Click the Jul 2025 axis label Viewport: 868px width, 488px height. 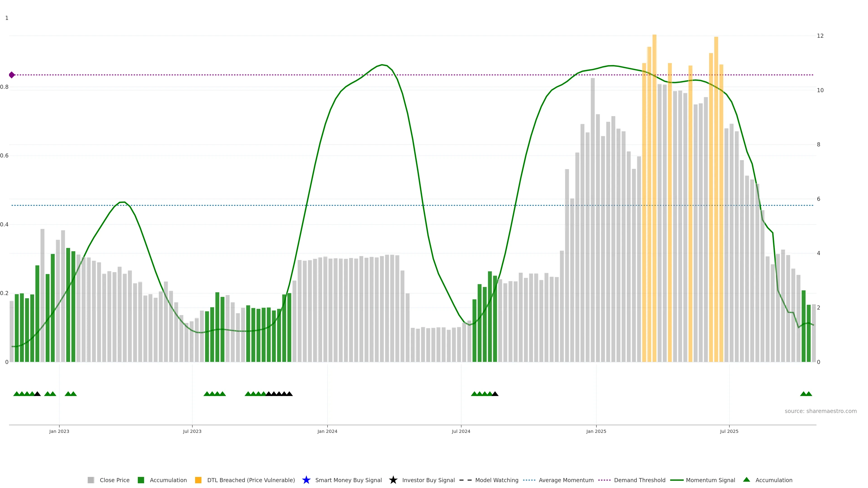coord(729,431)
